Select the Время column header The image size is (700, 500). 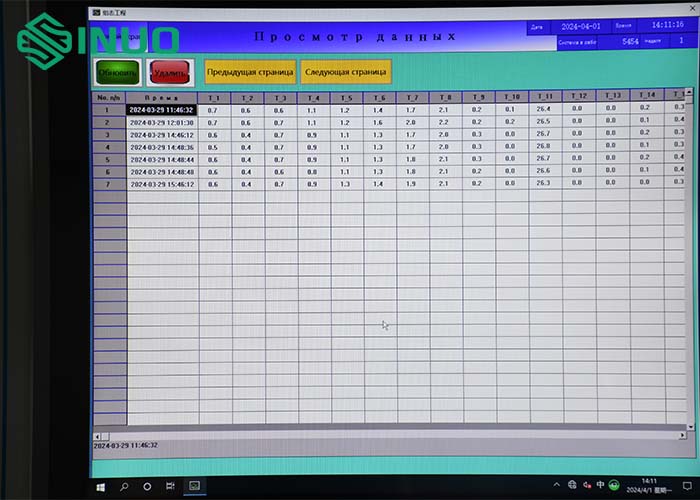pyautogui.click(x=162, y=97)
